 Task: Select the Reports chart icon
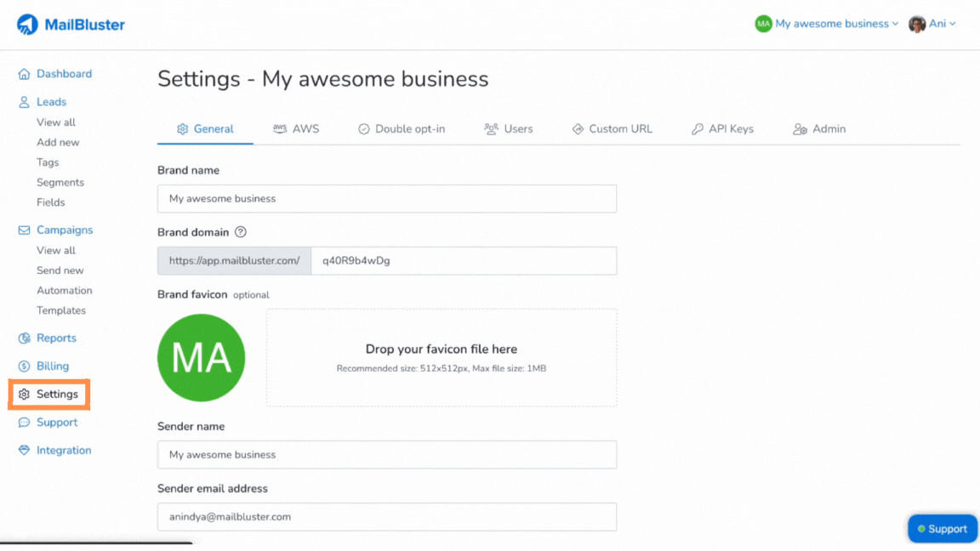24,338
